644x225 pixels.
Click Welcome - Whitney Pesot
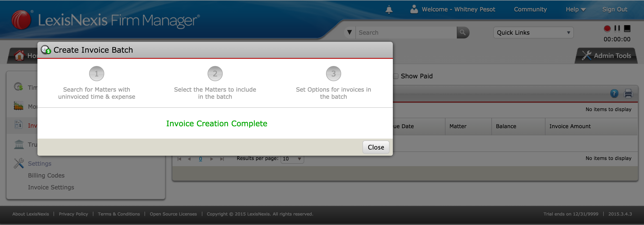point(458,9)
